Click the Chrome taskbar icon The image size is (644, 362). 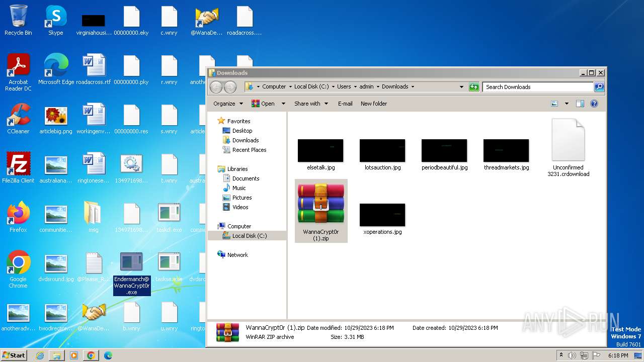(x=91, y=355)
